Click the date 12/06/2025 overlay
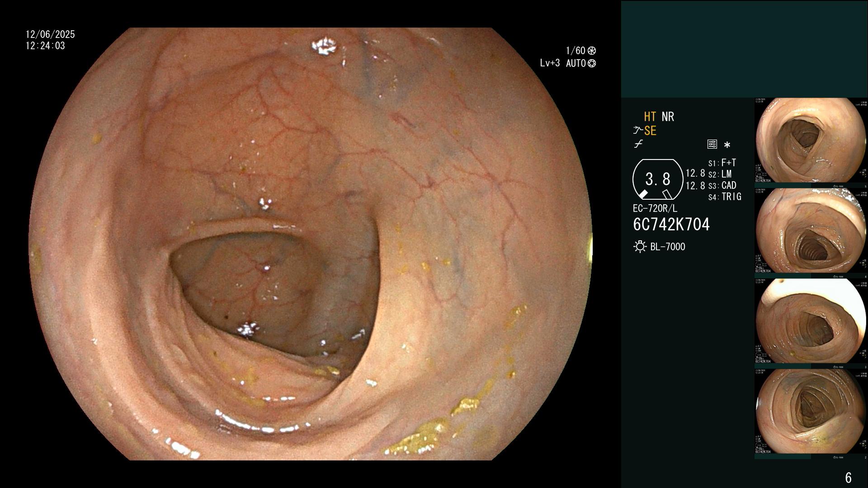Viewport: 868px width, 488px height. click(50, 34)
